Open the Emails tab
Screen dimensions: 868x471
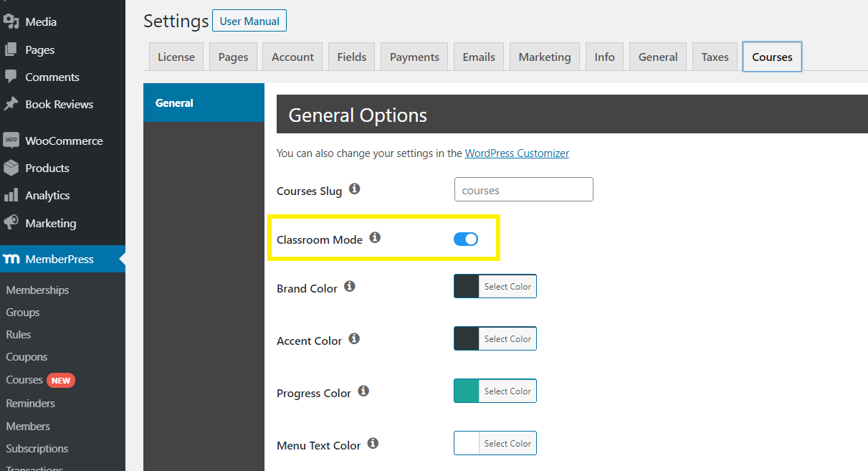pos(479,57)
